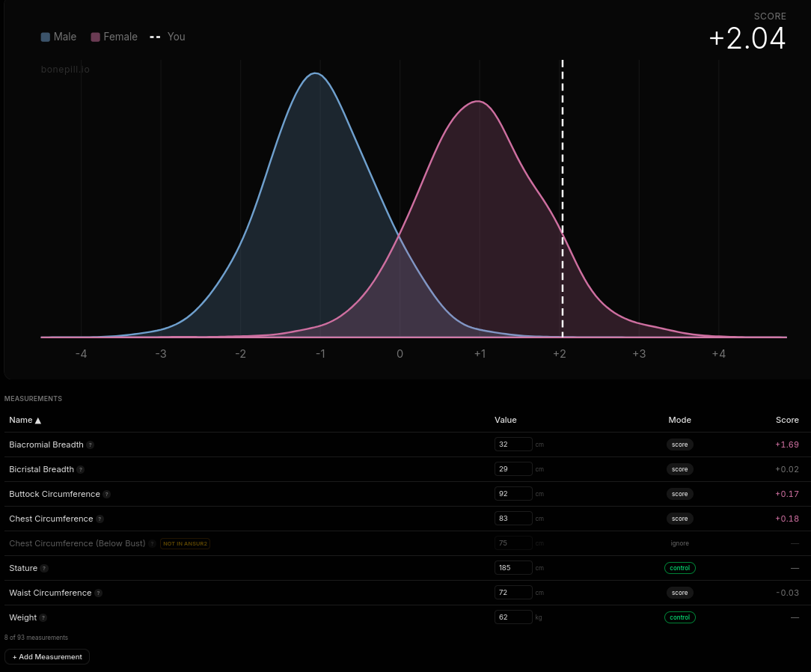811x672 pixels.
Task: Click the +2.04 overall score
Action: click(747, 38)
